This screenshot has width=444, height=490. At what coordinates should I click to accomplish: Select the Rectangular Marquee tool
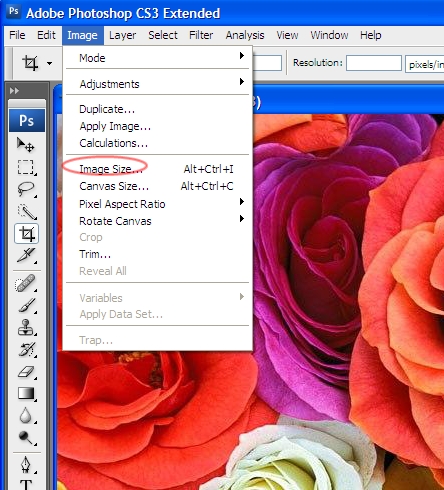[26, 167]
